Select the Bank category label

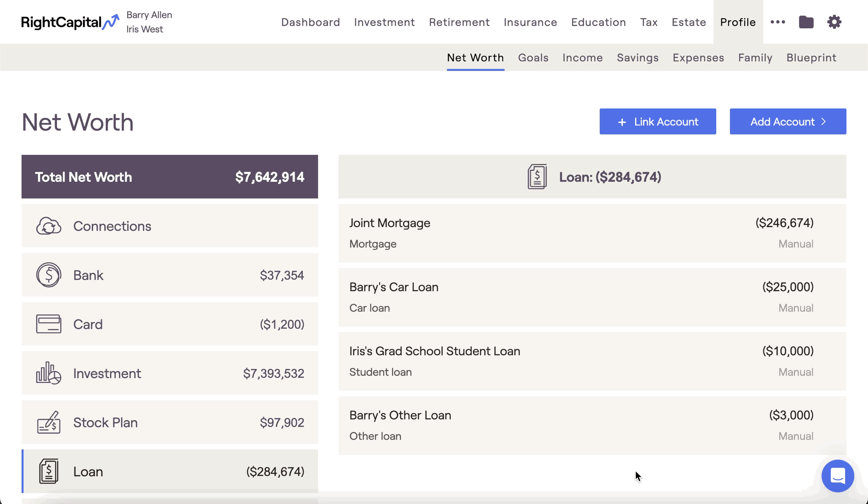pyautogui.click(x=88, y=275)
